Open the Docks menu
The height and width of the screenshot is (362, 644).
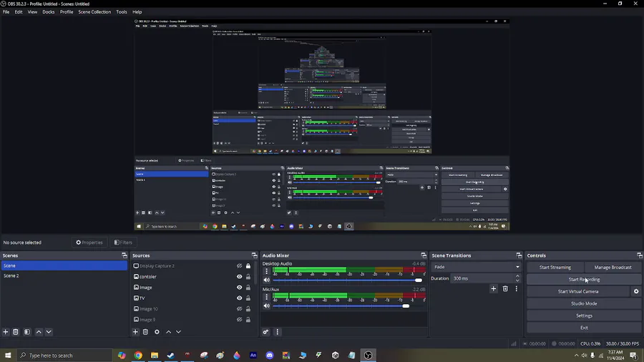tap(49, 12)
